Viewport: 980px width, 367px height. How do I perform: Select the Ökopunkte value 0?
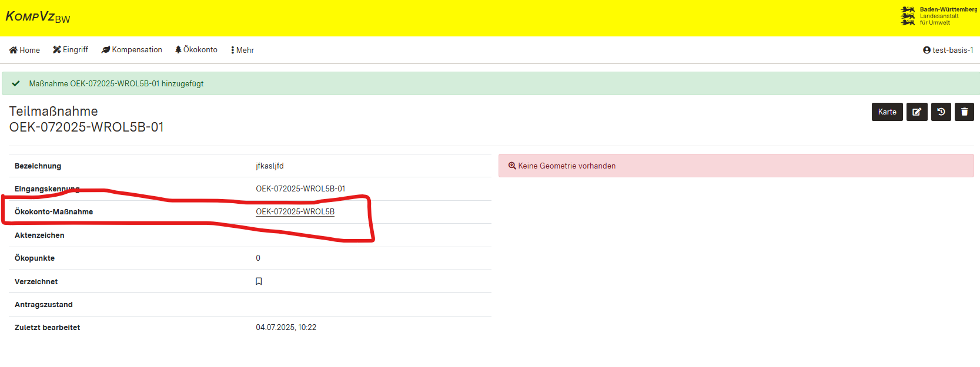click(x=258, y=258)
